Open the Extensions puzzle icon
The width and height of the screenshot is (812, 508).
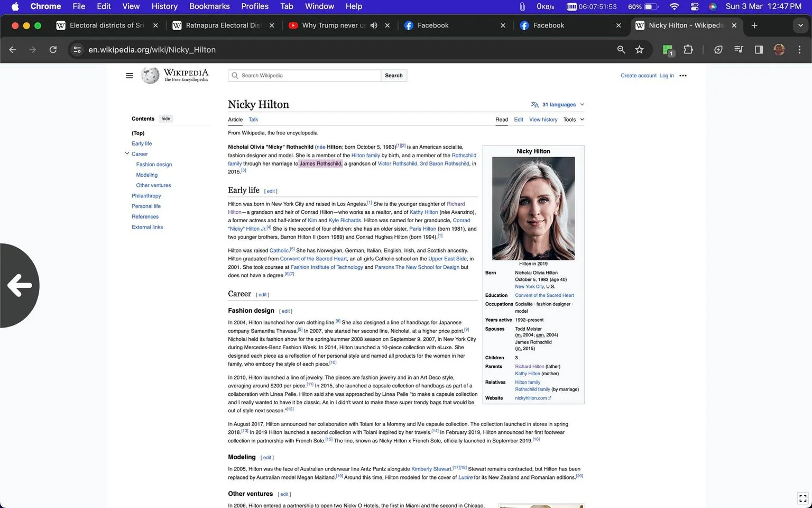pos(688,50)
